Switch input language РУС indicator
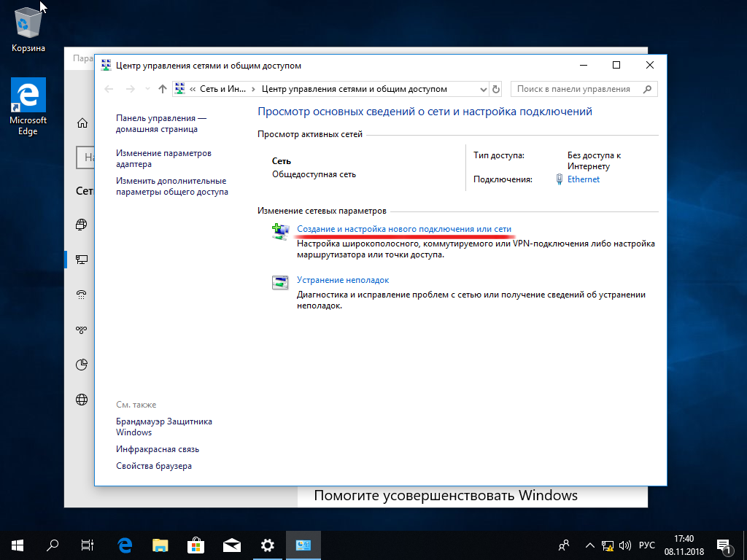Image resolution: width=747 pixels, height=560 pixels. (x=647, y=545)
